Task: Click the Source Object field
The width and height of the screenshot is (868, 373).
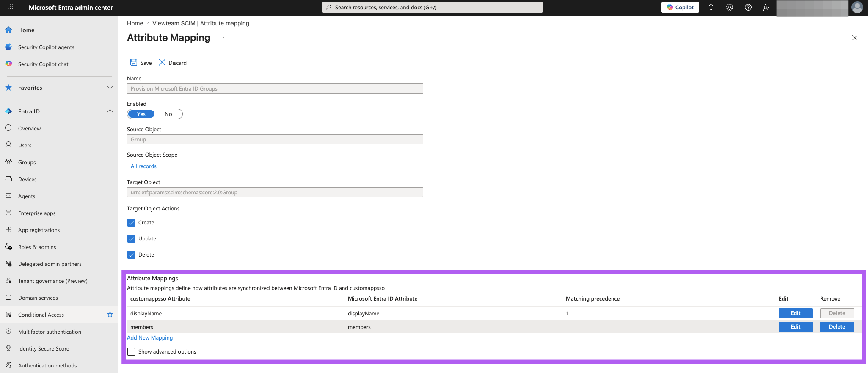Action: coord(275,139)
